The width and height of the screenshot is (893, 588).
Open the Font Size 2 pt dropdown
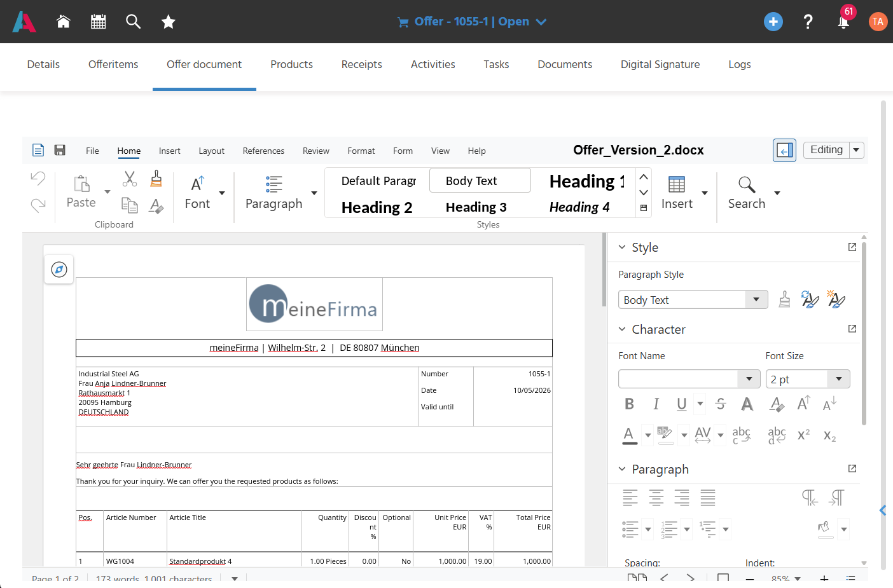tap(838, 379)
